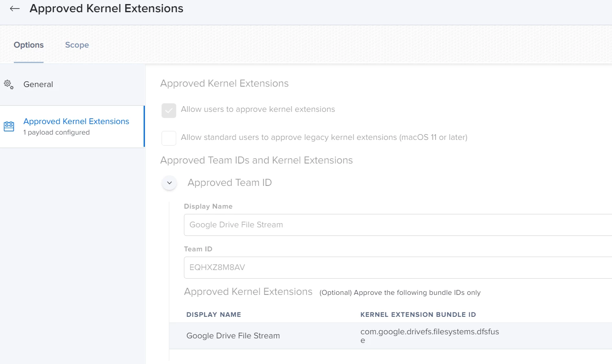Collapse the Approved Team ID section
This screenshot has height=364, width=612.
169,183
